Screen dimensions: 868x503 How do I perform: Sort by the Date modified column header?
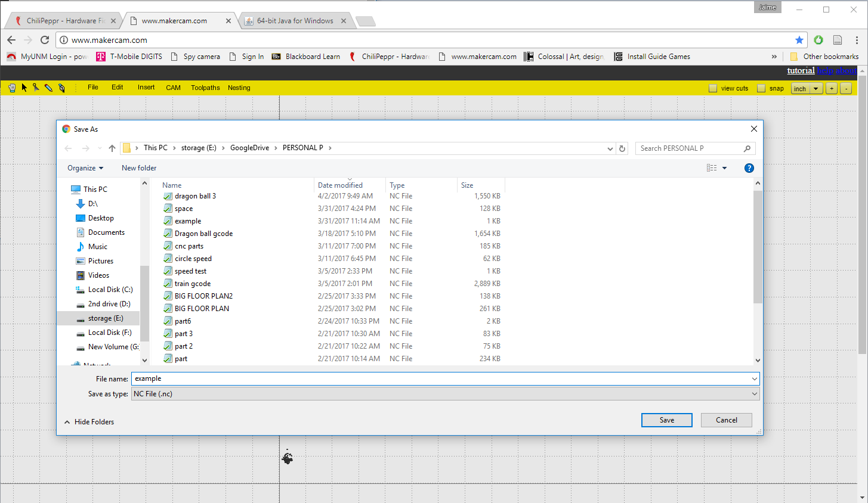point(349,185)
